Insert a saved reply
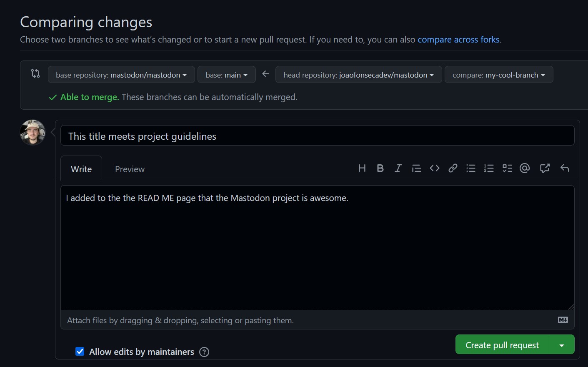 tap(565, 168)
